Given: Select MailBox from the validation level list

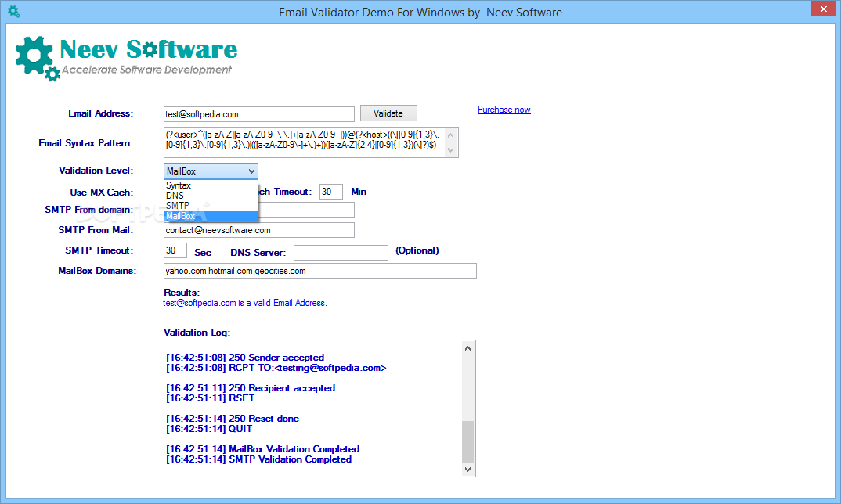Looking at the screenshot, I should 211,215.
